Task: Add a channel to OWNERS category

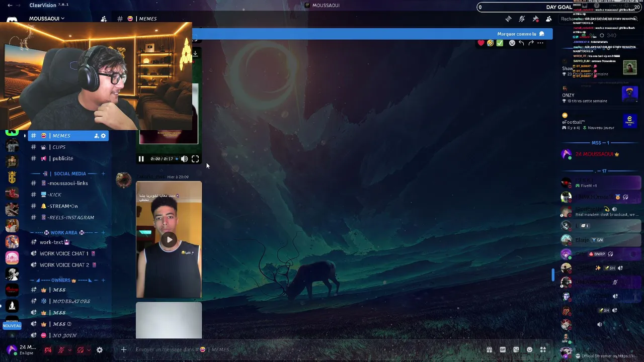Action: coord(103,280)
